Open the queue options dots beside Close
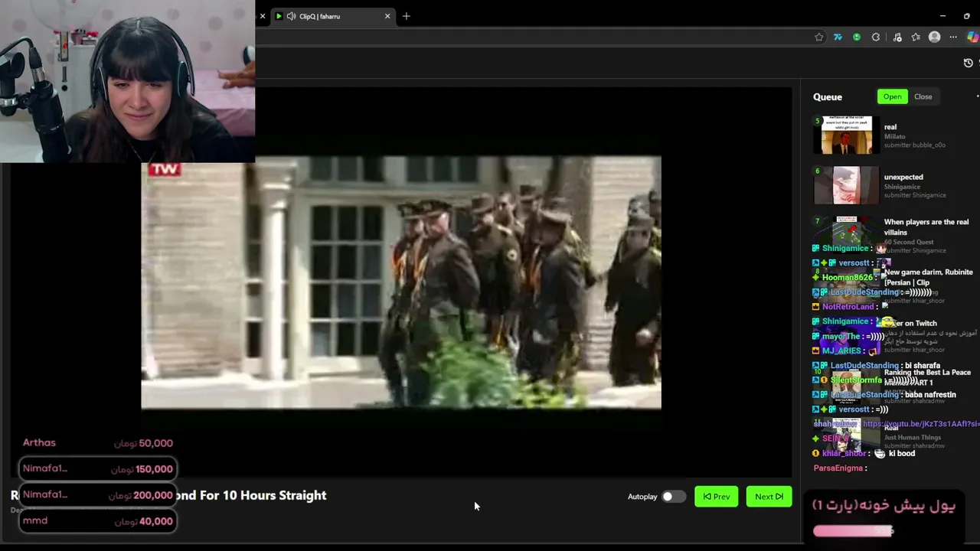This screenshot has height=551, width=980. coord(977,96)
